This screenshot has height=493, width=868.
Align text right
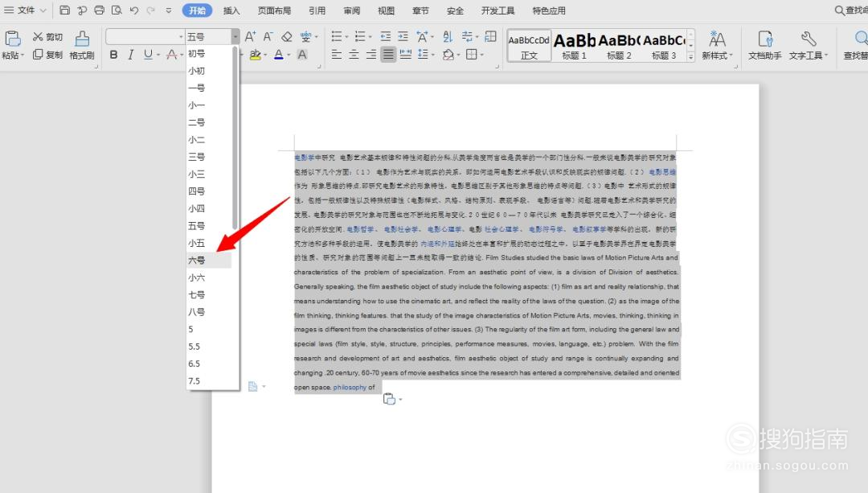[x=371, y=54]
